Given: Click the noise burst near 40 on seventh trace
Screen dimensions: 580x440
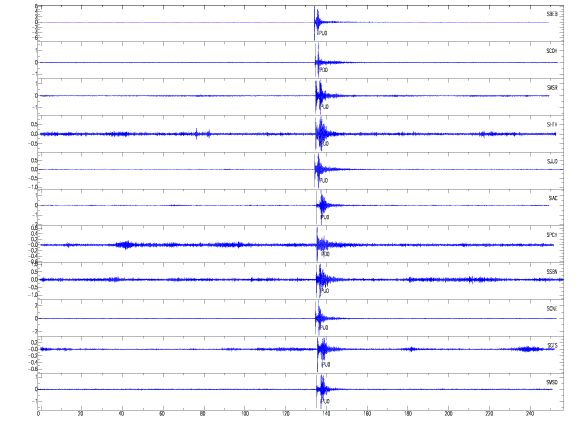Looking at the screenshot, I should [126, 244].
